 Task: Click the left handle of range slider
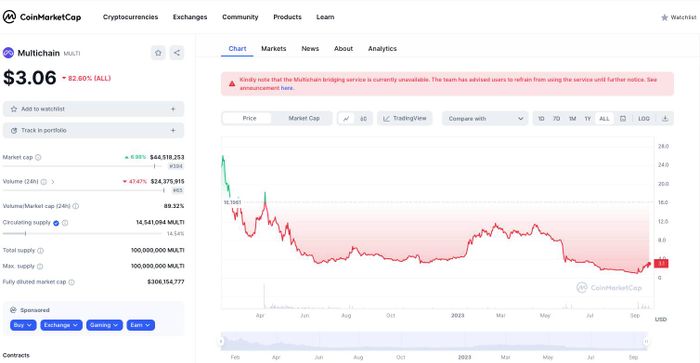coord(221,342)
